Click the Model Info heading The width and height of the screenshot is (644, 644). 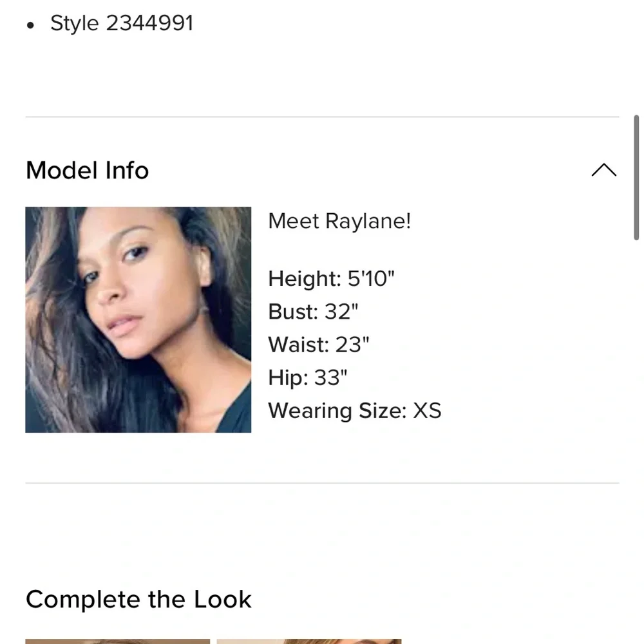88,171
